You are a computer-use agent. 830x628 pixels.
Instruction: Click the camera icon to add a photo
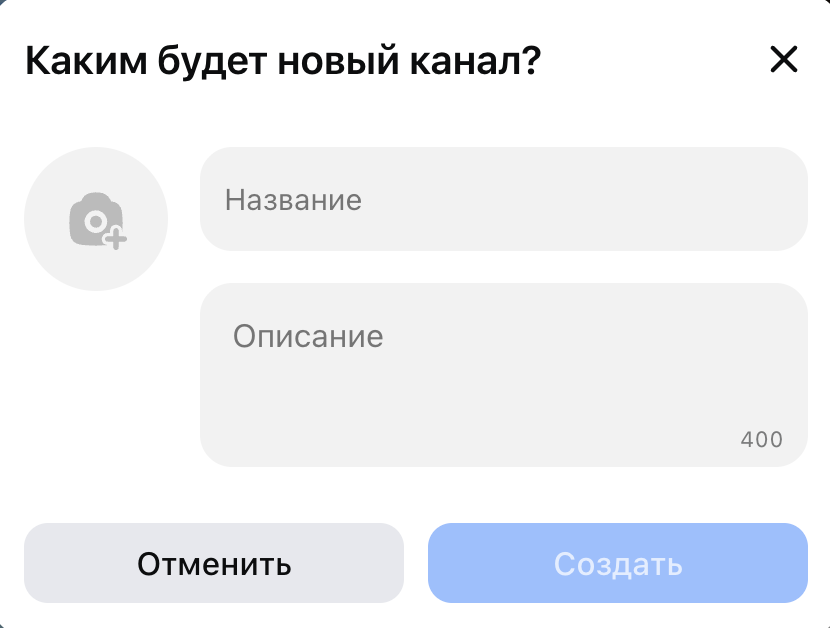point(96,220)
